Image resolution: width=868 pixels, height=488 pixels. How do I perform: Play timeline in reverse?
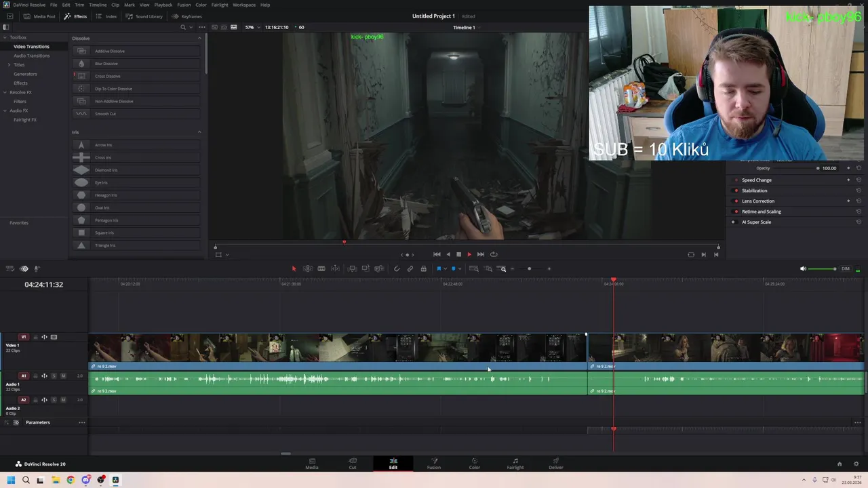tap(448, 254)
